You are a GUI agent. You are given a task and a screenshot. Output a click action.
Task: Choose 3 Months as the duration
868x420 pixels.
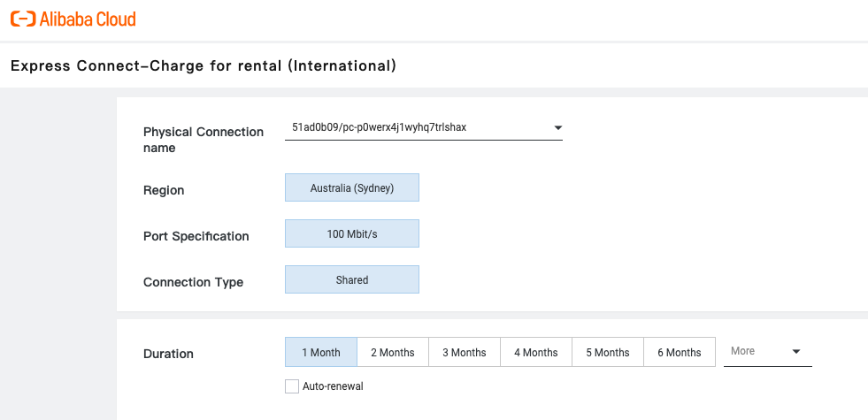tap(464, 352)
